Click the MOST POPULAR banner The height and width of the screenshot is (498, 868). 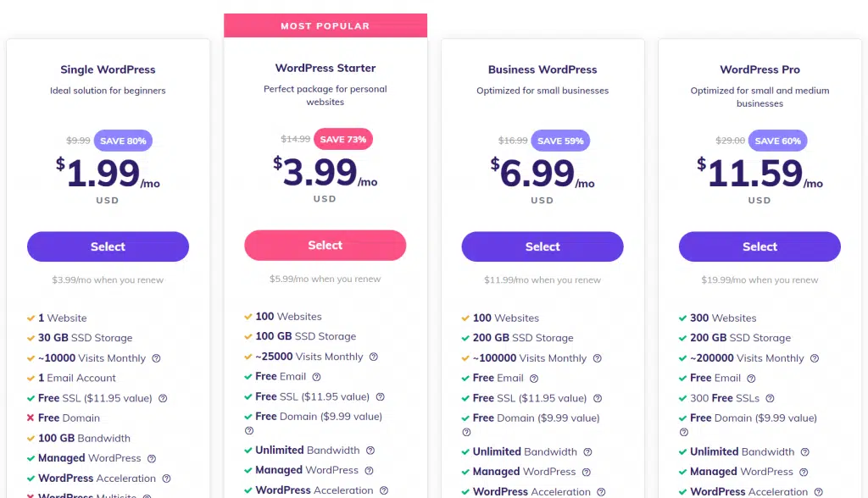325,25
